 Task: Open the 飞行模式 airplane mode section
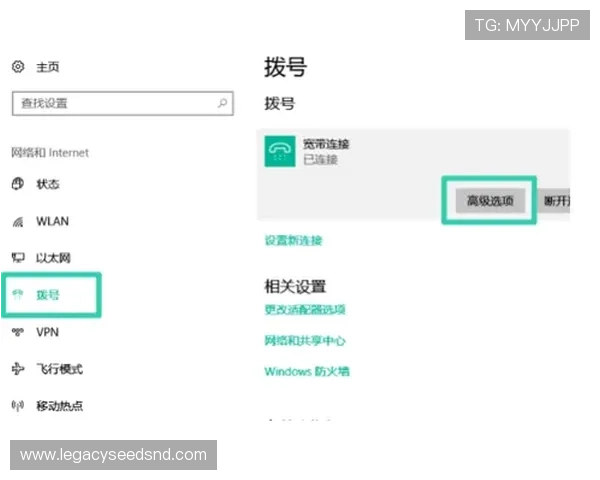coord(59,369)
